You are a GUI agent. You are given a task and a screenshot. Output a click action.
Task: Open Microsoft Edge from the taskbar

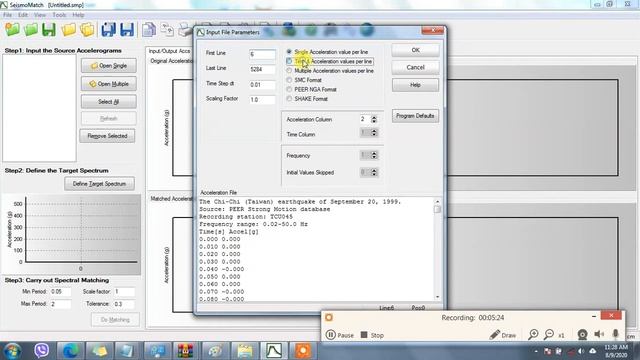coord(71,351)
